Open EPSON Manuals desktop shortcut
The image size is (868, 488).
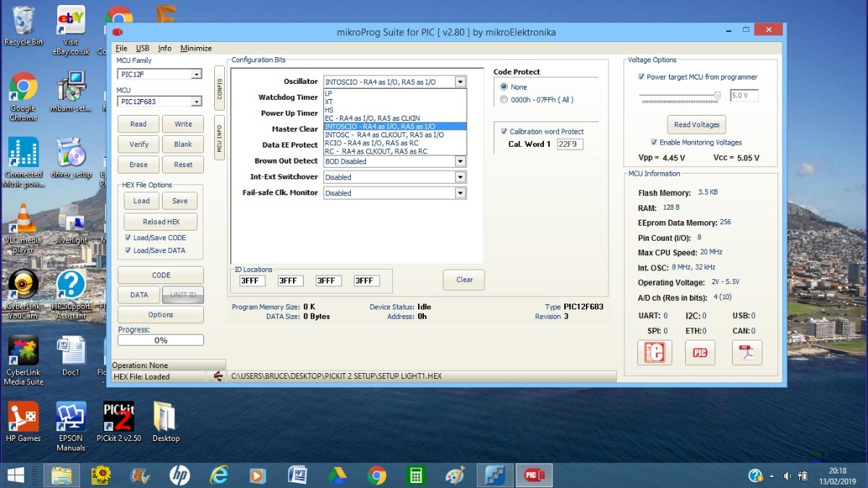(71, 427)
